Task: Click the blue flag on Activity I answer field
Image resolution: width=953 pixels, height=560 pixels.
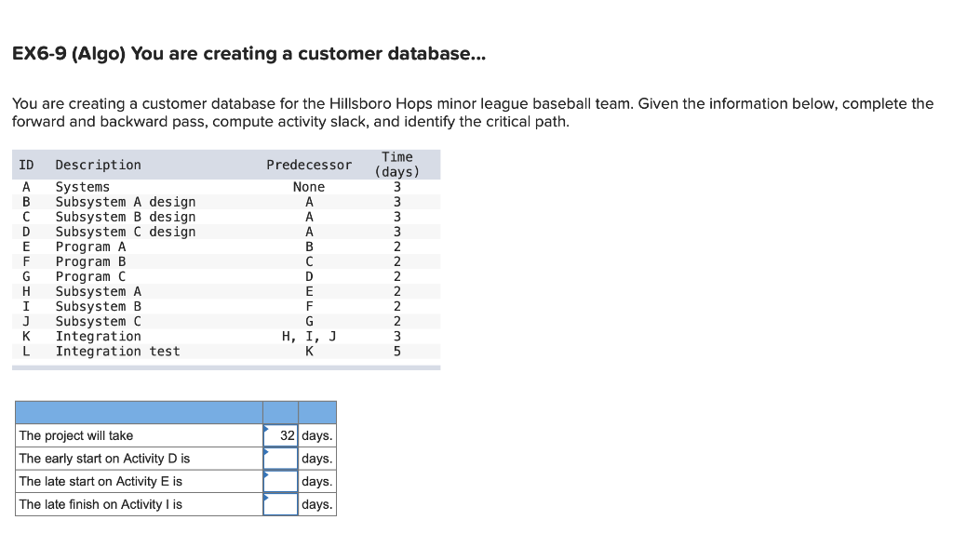Action: tap(265, 499)
